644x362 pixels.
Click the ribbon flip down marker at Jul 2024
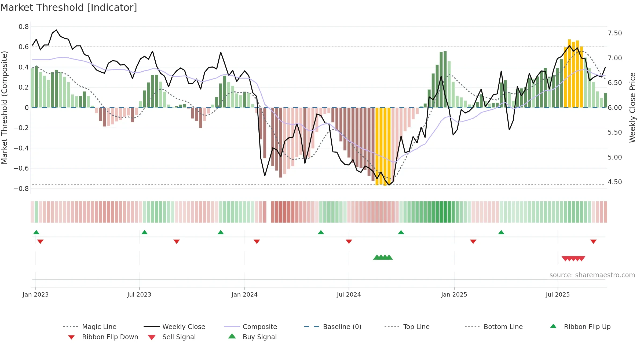[x=349, y=242]
